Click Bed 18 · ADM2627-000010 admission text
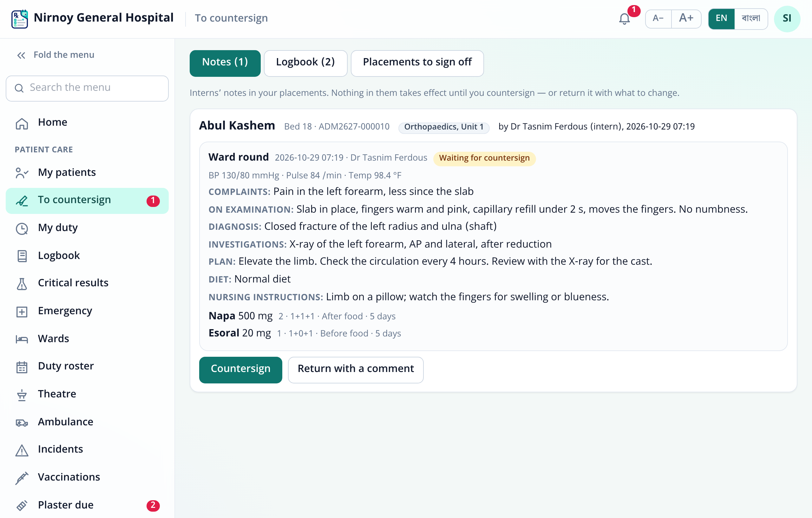 click(337, 127)
